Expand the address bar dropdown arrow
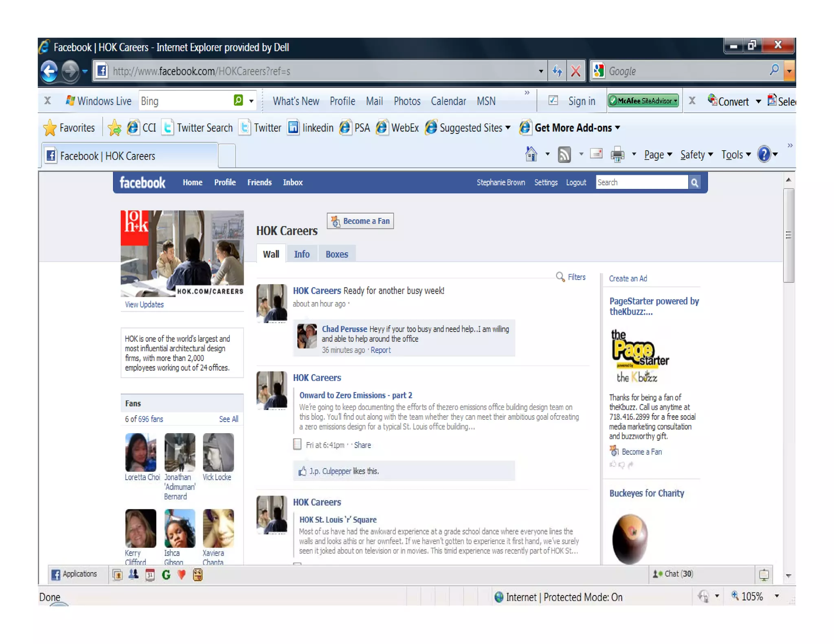834x644 pixels. 540,71
